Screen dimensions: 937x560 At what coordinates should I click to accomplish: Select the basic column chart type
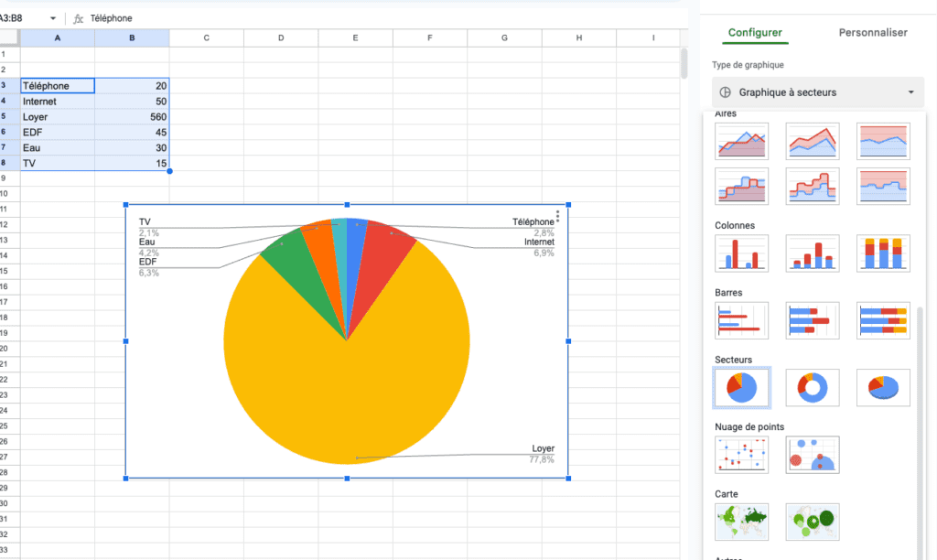741,253
